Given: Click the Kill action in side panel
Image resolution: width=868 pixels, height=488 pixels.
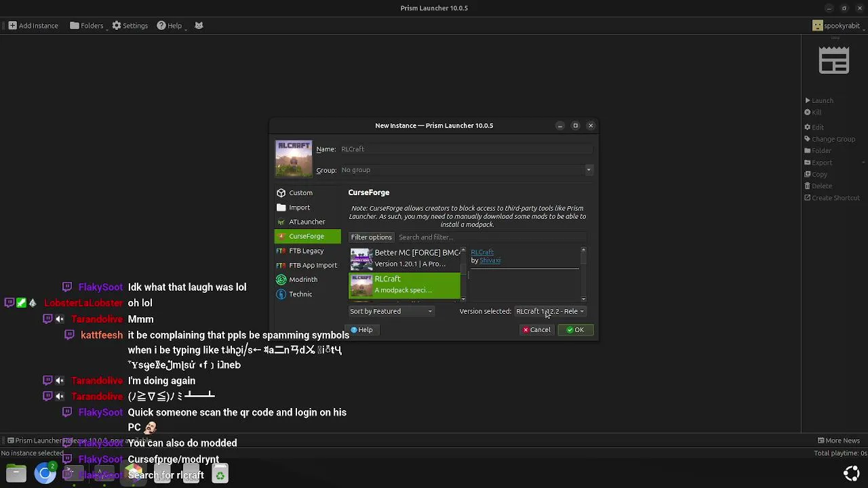Looking at the screenshot, I should (x=813, y=113).
